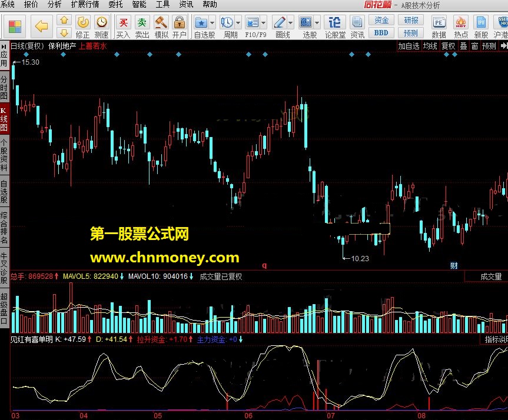The width and height of the screenshot is (508, 420).
Task: Open the 帮助 menu
Action: 210,5
